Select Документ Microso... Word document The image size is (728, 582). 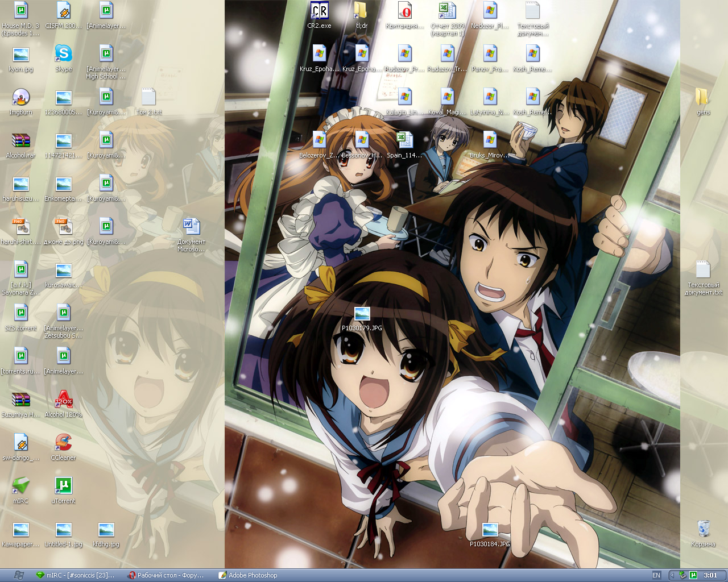click(192, 235)
